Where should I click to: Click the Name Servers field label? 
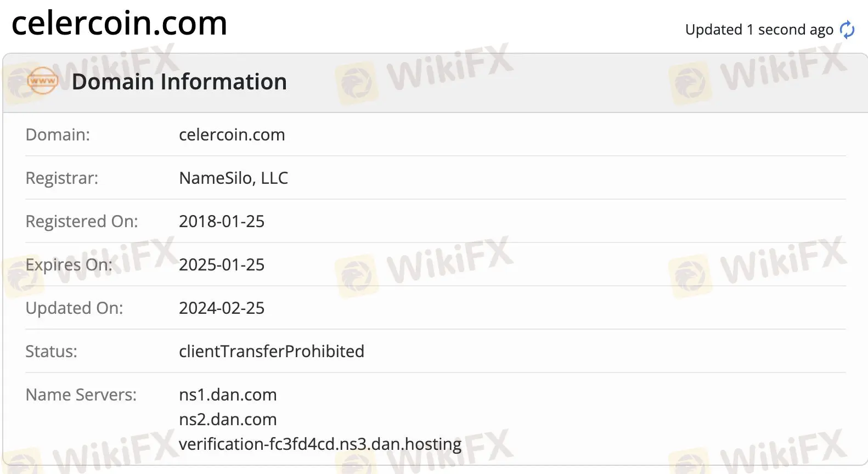(x=81, y=394)
